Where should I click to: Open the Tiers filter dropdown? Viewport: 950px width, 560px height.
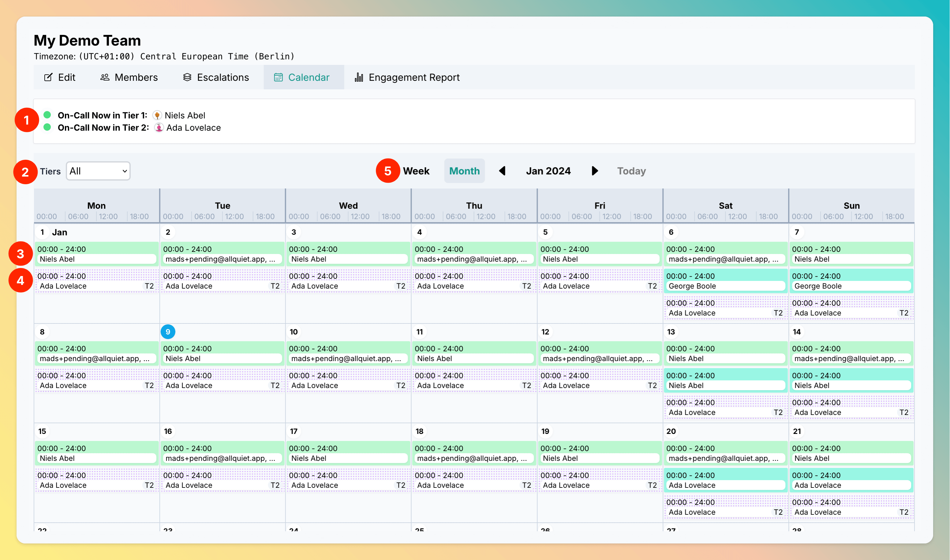tap(98, 171)
